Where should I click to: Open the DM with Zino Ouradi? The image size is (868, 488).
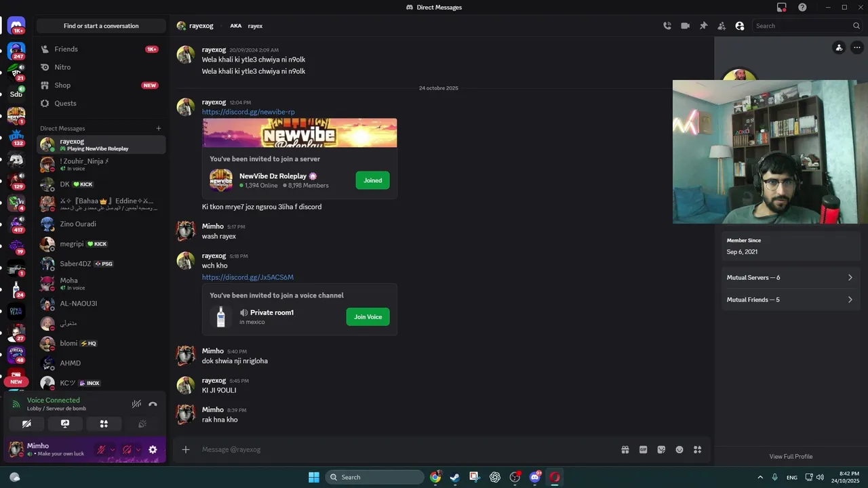[x=101, y=224]
